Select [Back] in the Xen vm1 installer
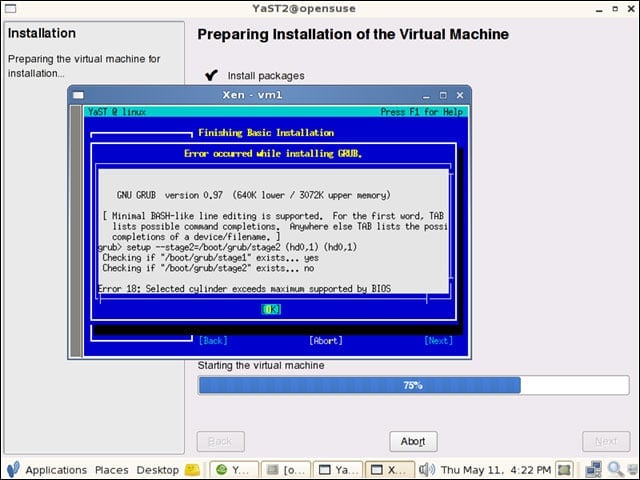The width and height of the screenshot is (640, 480). tap(213, 341)
